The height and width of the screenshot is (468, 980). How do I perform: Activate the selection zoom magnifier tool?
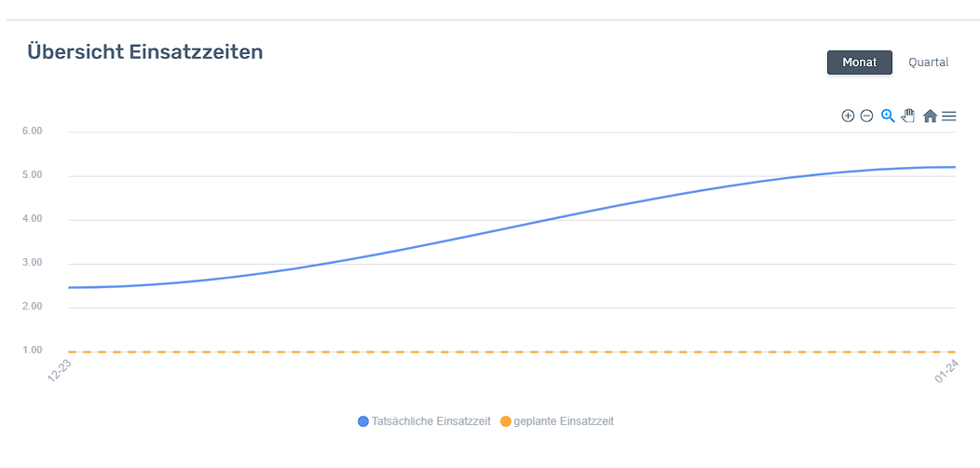(888, 116)
